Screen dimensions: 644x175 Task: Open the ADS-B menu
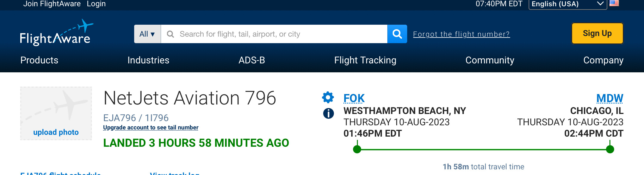(252, 60)
